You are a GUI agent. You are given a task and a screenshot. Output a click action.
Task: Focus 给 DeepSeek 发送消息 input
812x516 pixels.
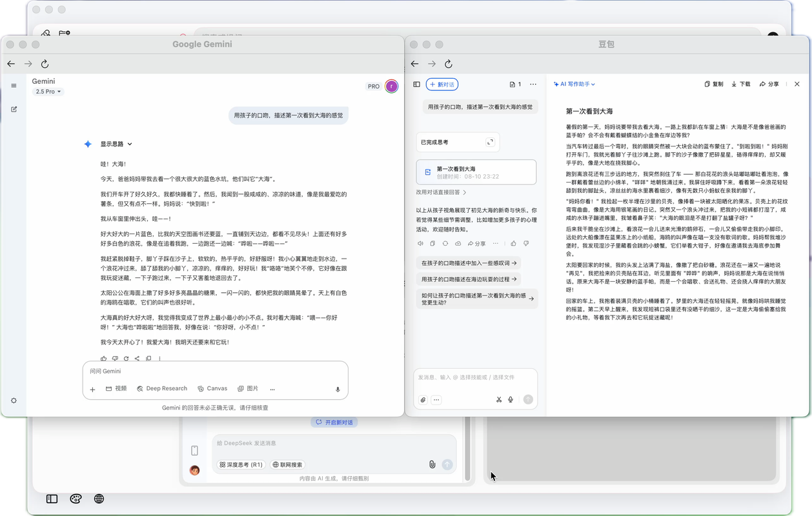334,444
